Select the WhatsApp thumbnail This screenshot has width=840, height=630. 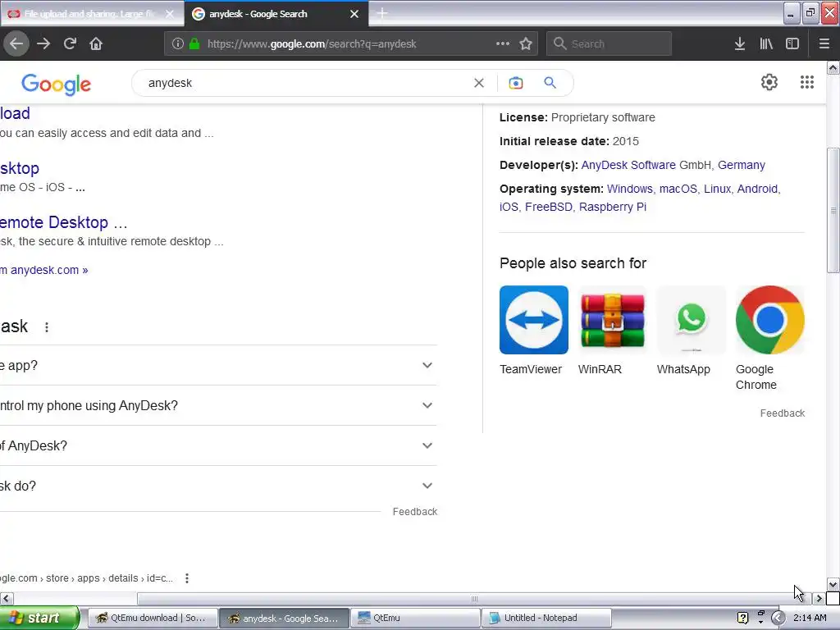pyautogui.click(x=691, y=320)
